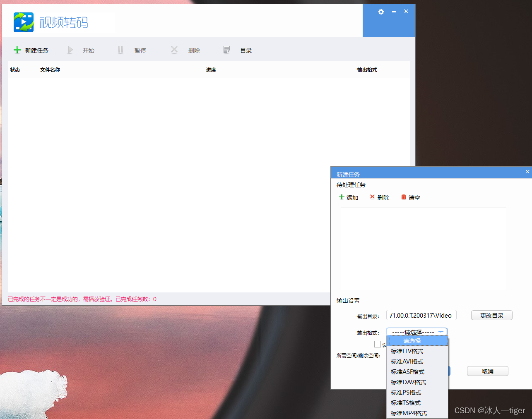Click the 所需空间/剩余空间 label
532x419 pixels.
pyautogui.click(x=359, y=356)
